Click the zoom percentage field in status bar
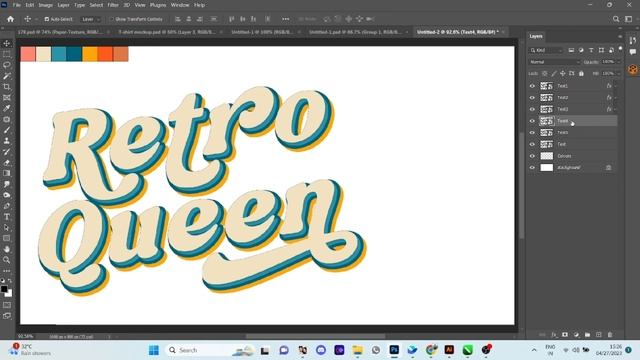Screen dimensions: 640x360 (26, 337)
